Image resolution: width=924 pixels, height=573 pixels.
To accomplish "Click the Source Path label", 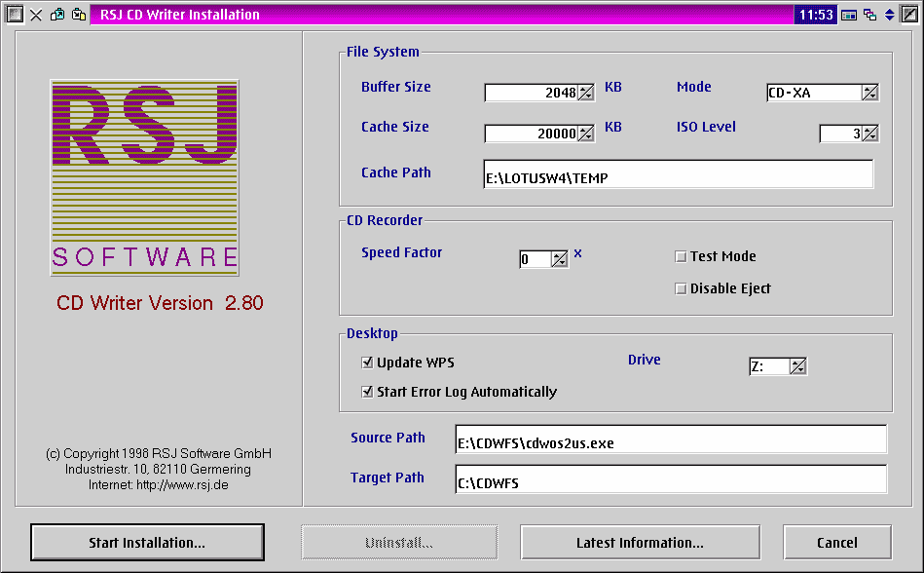I will 388,438.
